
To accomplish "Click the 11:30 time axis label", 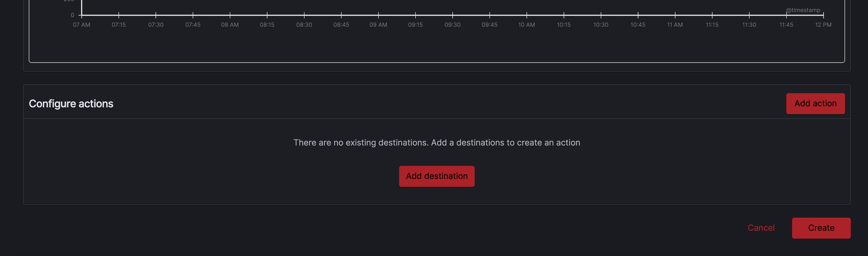I will tap(749, 24).
